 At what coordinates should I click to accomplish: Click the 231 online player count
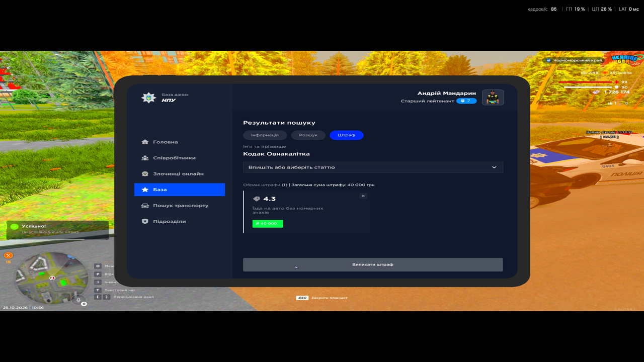coord(621,73)
